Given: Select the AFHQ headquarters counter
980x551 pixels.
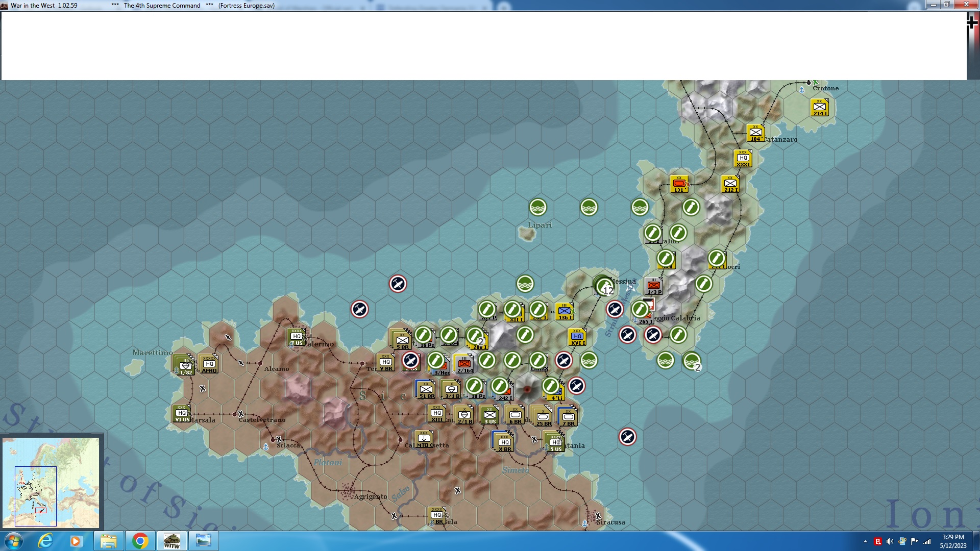Looking at the screenshot, I should (209, 365).
